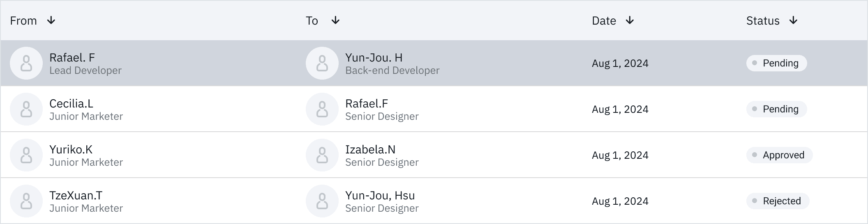Click TzeXuan.T's avatar icon
Image resolution: width=868 pixels, height=224 pixels.
click(x=26, y=201)
